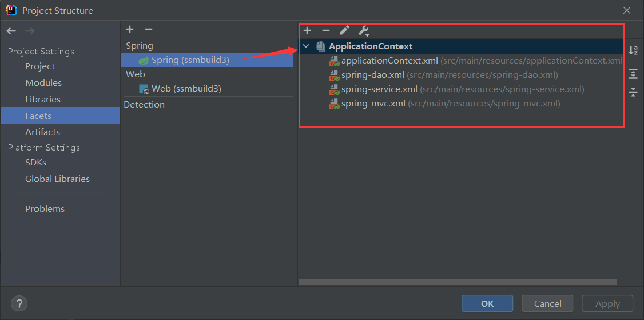Close the Project Structure dialog
The width and height of the screenshot is (644, 320).
pos(626,10)
